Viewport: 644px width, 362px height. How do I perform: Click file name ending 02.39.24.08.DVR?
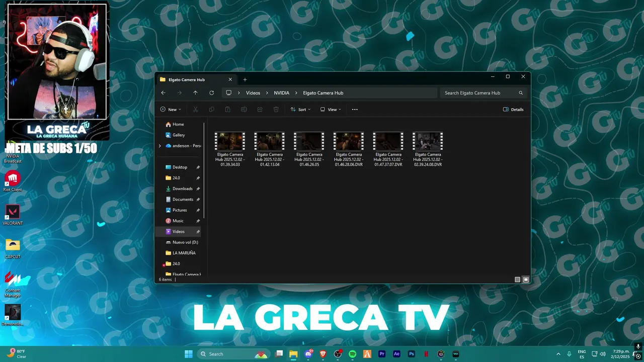pos(428,159)
